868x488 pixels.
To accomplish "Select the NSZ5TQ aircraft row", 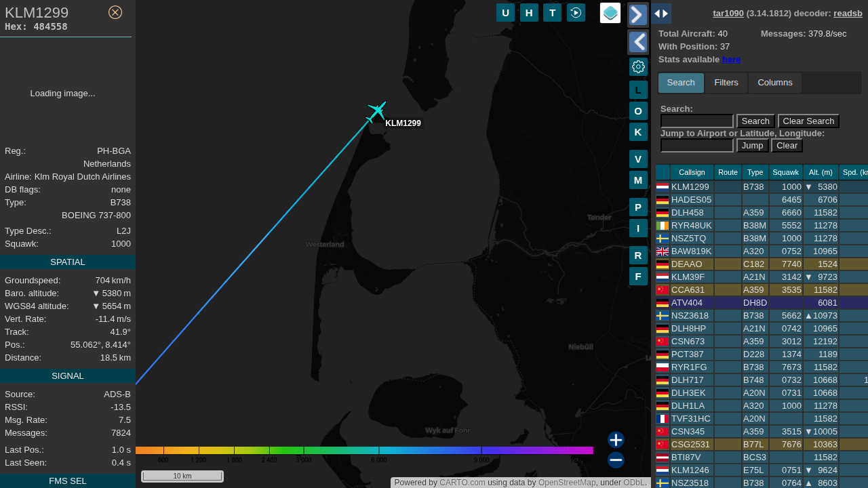I will [x=762, y=239].
